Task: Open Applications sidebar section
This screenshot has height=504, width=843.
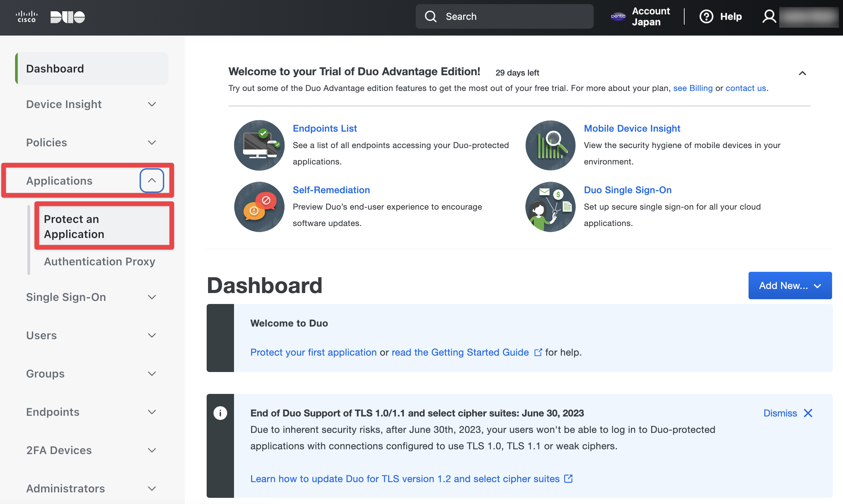Action: pyautogui.click(x=59, y=181)
